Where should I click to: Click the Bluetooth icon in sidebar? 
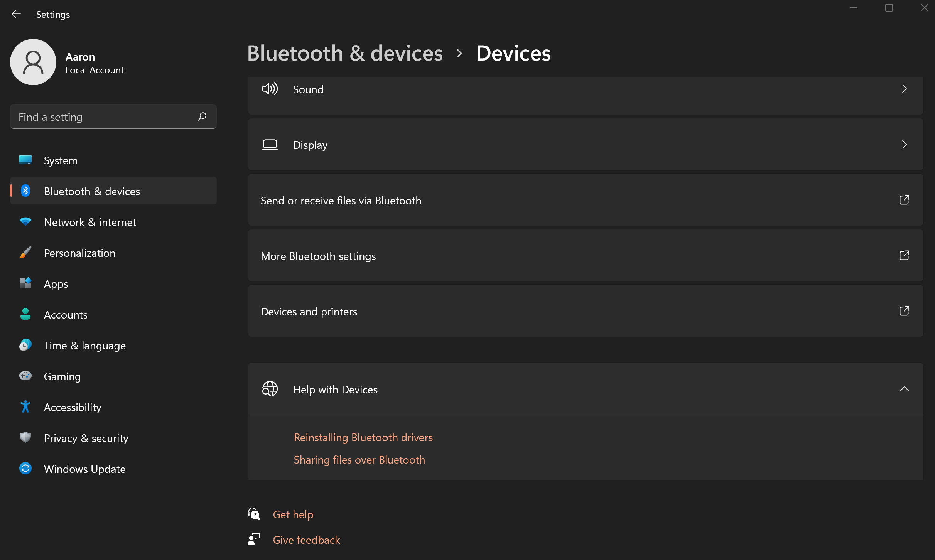[x=25, y=191]
